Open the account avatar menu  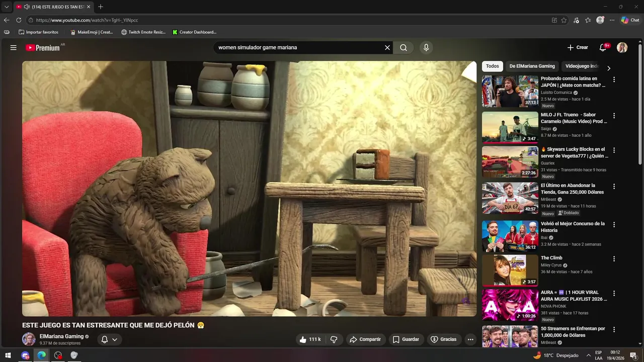[x=622, y=48]
